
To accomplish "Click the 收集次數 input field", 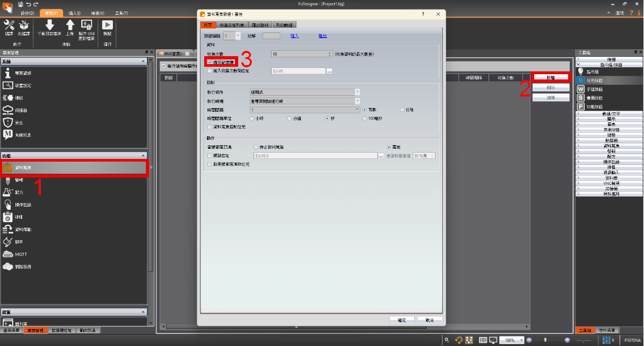I will 301,54.
